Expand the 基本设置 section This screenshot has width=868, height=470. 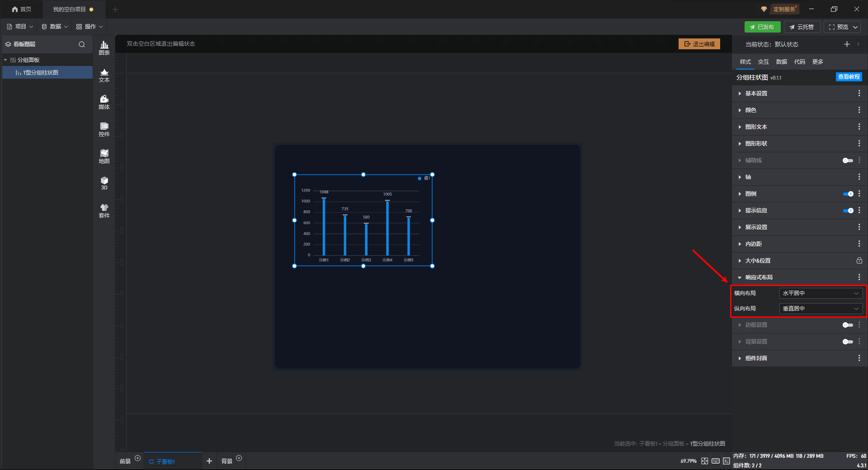(x=756, y=94)
